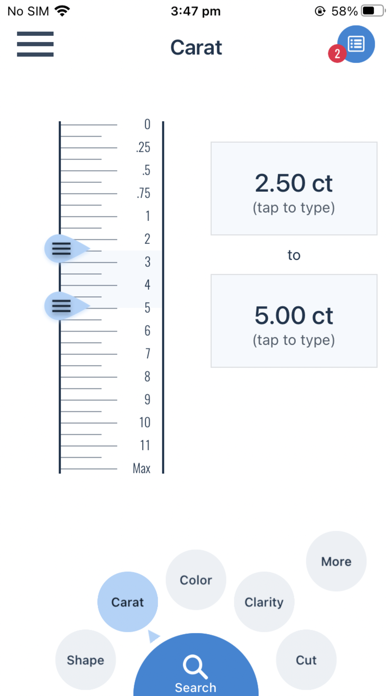Image resolution: width=392 pixels, height=696 pixels.
Task: Tap the 8 carat tick on scale
Action: coord(147,376)
